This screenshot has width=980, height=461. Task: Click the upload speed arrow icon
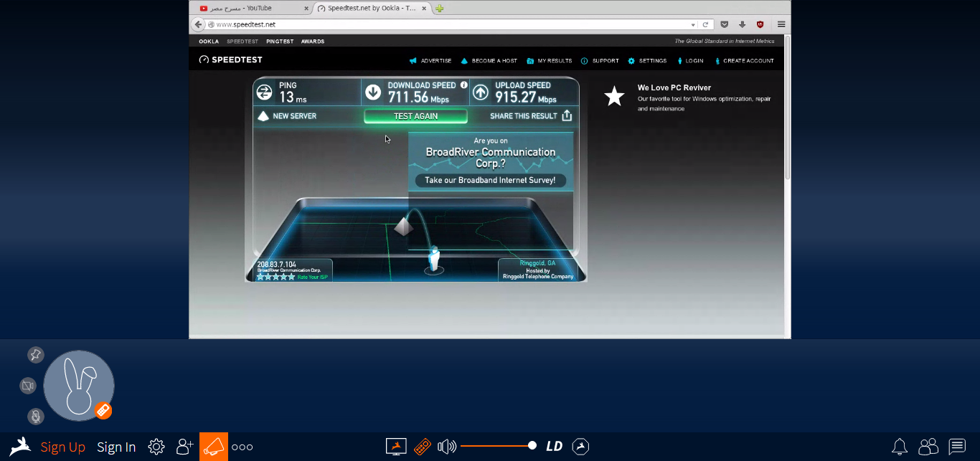481,92
